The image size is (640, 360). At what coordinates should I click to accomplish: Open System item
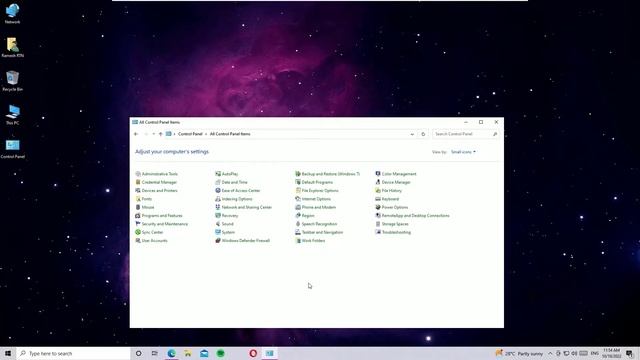tap(225, 232)
